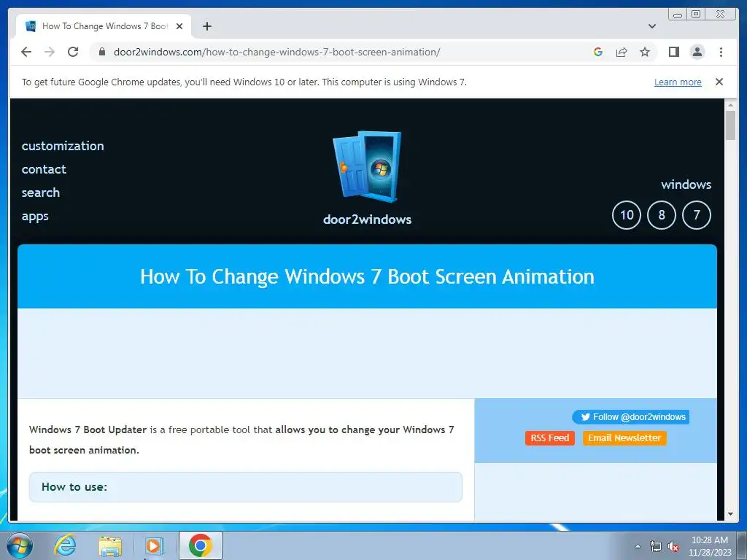Click the How to use: heading
The height and width of the screenshot is (560, 747).
(x=74, y=486)
